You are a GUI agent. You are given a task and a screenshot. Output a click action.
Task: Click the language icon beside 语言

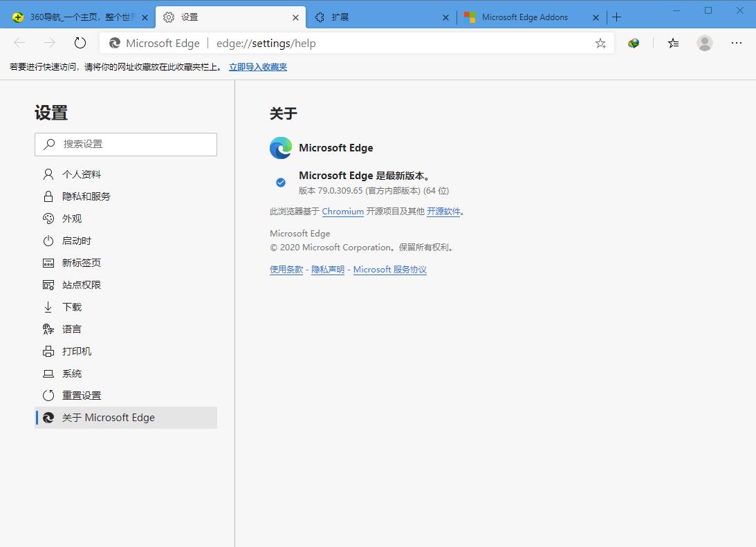48,329
